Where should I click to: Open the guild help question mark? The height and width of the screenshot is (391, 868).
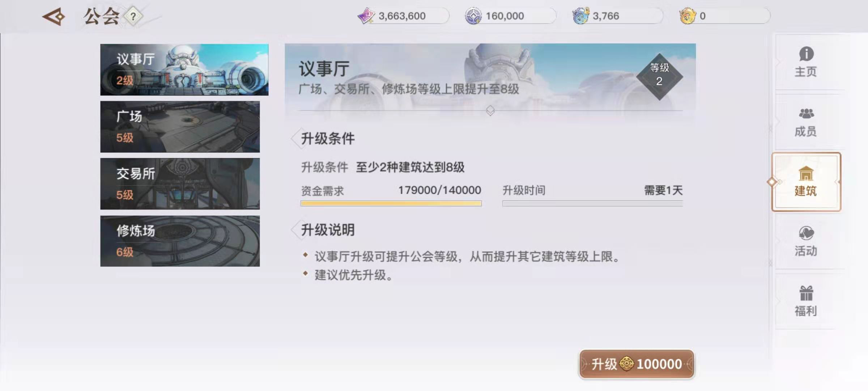(133, 16)
